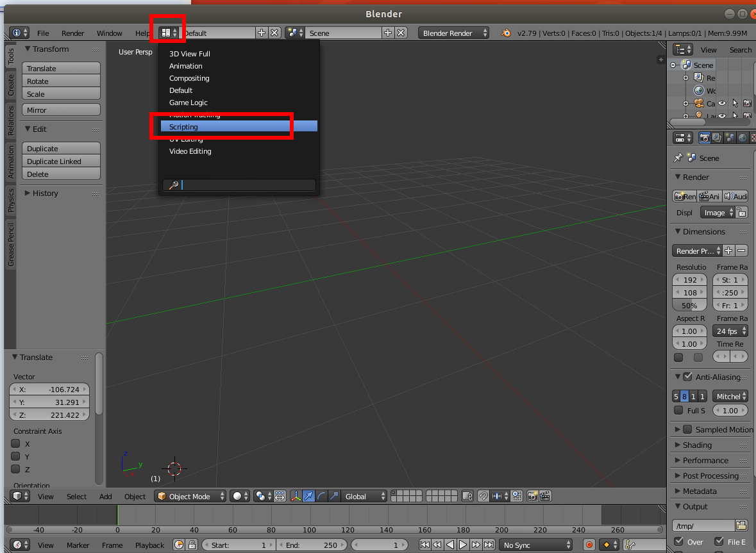
Task: Click the Rotate button
Action: (61, 81)
